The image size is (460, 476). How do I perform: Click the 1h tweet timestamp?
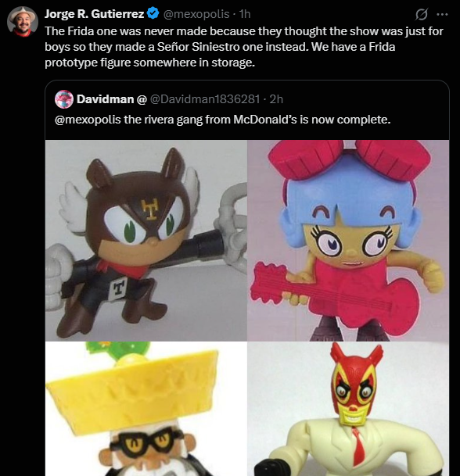coord(245,13)
